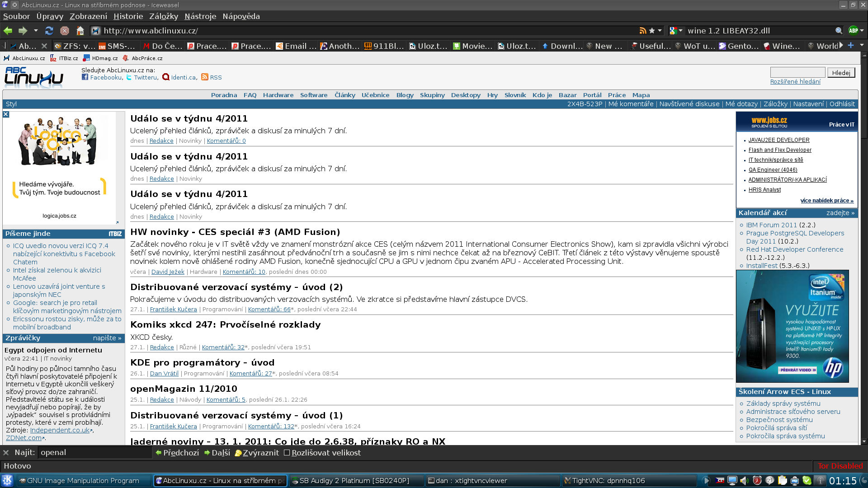Open the list all tabs dropdown arrow
Viewport: 868px width, 488px height.
862,45
